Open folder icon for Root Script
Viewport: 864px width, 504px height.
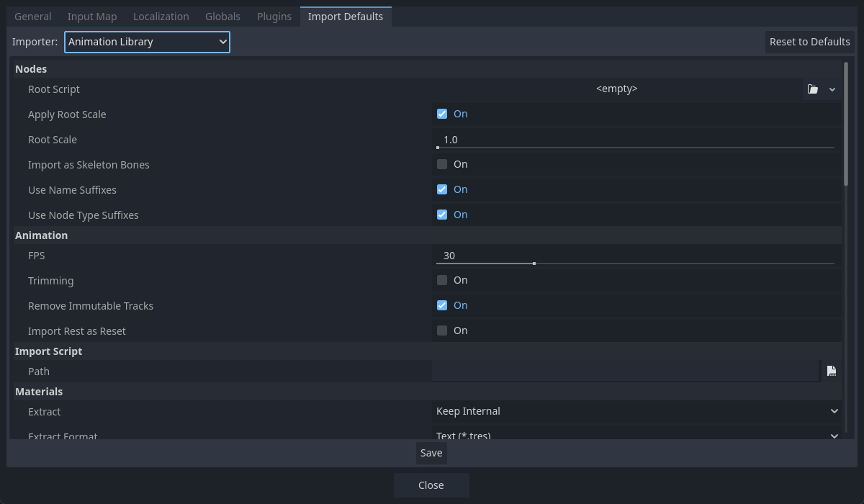(x=813, y=89)
